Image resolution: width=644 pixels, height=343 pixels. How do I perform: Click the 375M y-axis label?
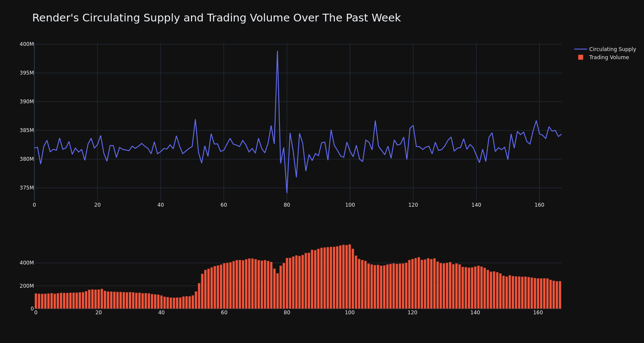pyautogui.click(x=27, y=188)
